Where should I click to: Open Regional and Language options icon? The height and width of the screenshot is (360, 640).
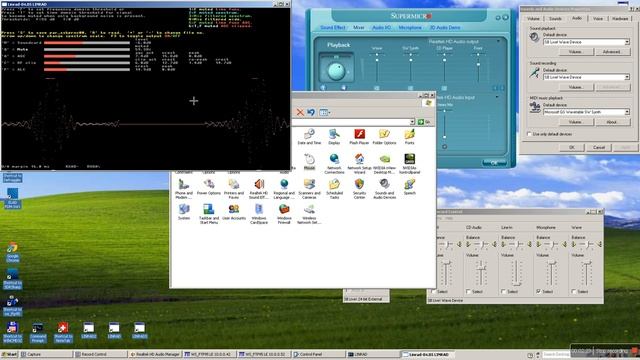pos(284,189)
